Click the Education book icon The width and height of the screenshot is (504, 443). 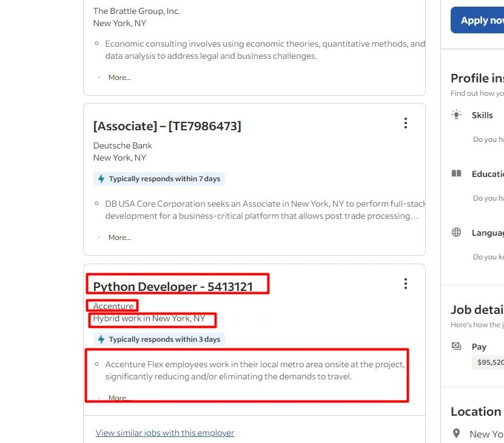tap(456, 174)
